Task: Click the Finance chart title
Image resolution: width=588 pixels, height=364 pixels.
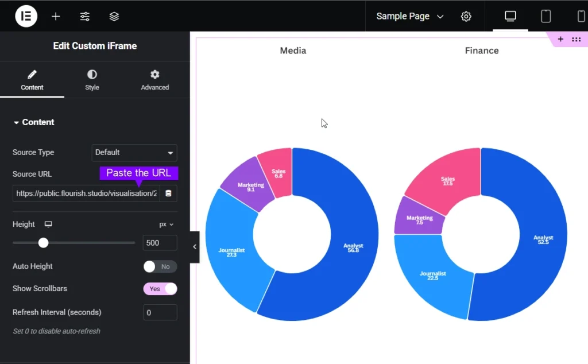Action: (482, 51)
